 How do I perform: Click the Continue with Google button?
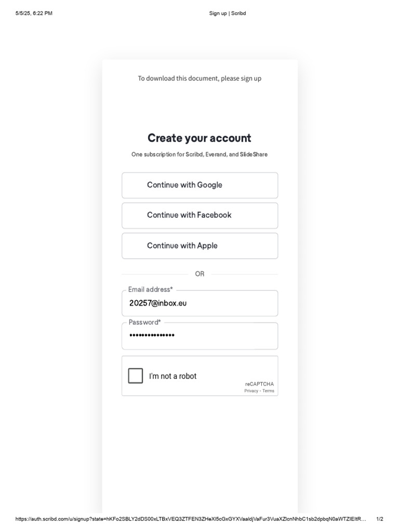click(x=199, y=185)
